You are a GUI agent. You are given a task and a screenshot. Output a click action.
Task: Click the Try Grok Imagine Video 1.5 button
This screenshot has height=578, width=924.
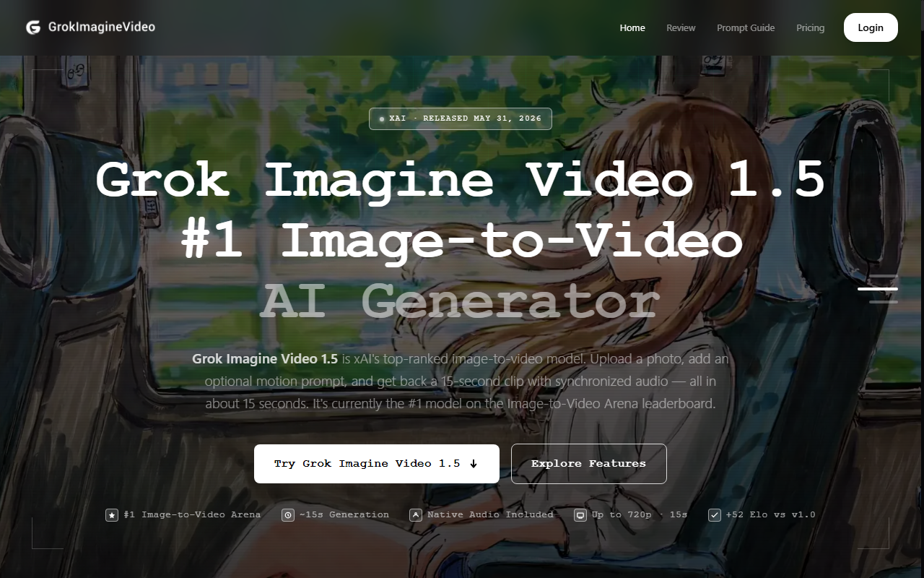pyautogui.click(x=376, y=464)
